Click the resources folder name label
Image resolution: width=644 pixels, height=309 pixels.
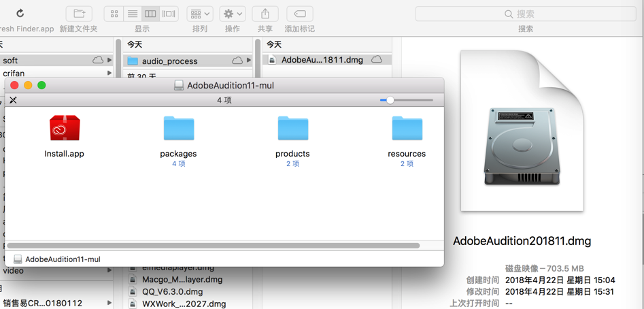pos(407,154)
